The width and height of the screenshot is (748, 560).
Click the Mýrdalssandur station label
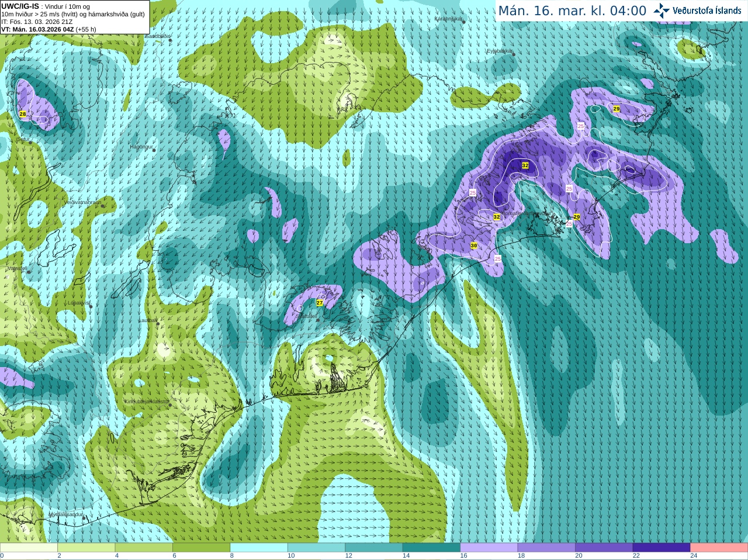65,514
